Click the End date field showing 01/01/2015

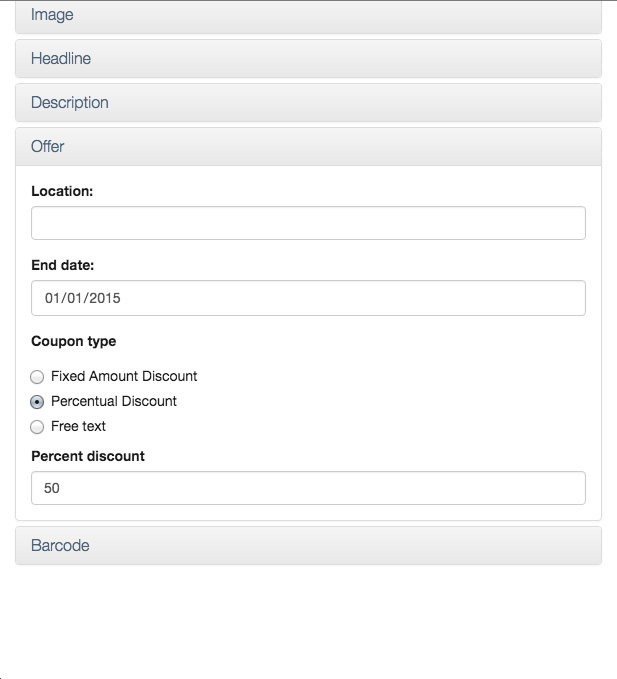pyautogui.click(x=308, y=298)
